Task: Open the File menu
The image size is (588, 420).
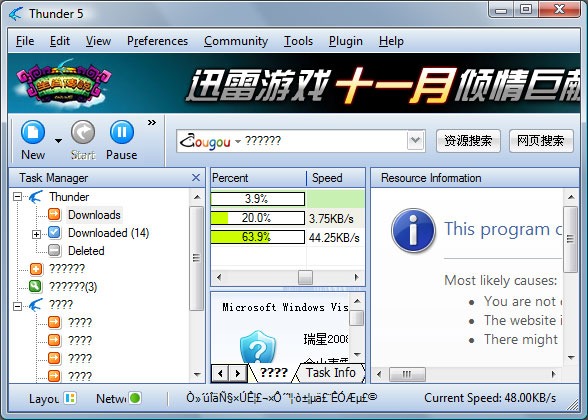Action: 25,40
